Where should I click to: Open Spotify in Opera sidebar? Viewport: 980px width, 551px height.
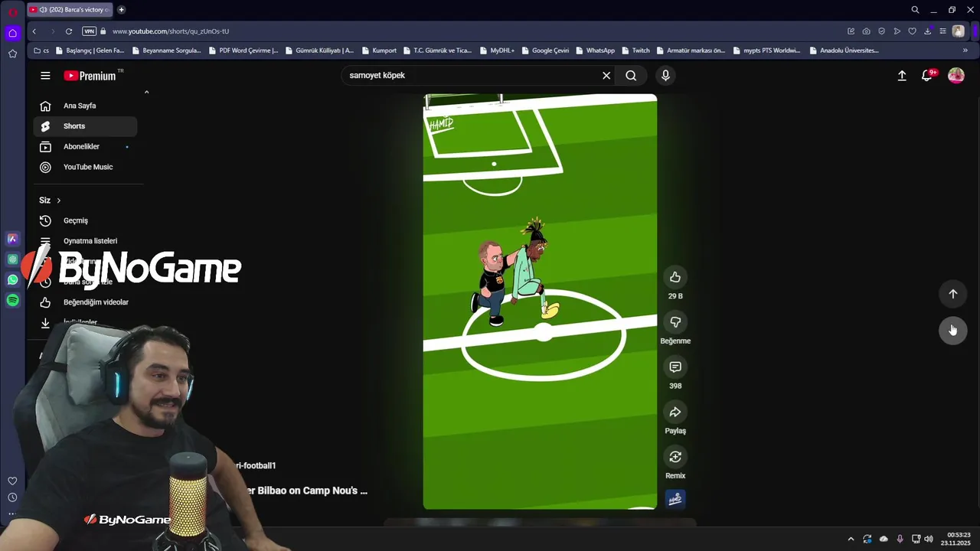coord(12,301)
